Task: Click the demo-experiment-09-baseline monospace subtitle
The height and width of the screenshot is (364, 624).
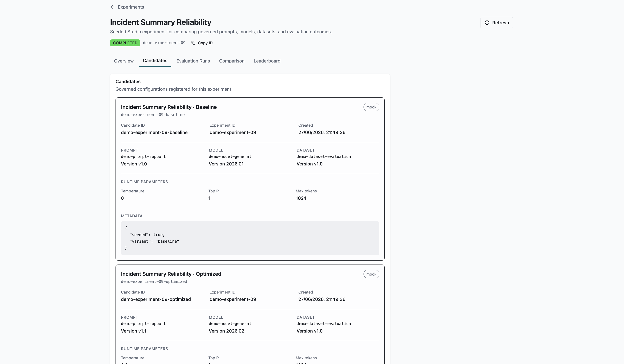Action: pyautogui.click(x=153, y=115)
